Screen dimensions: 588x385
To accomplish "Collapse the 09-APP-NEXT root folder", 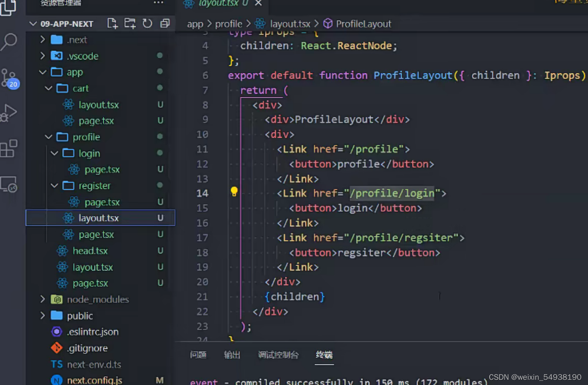I will [x=33, y=24].
